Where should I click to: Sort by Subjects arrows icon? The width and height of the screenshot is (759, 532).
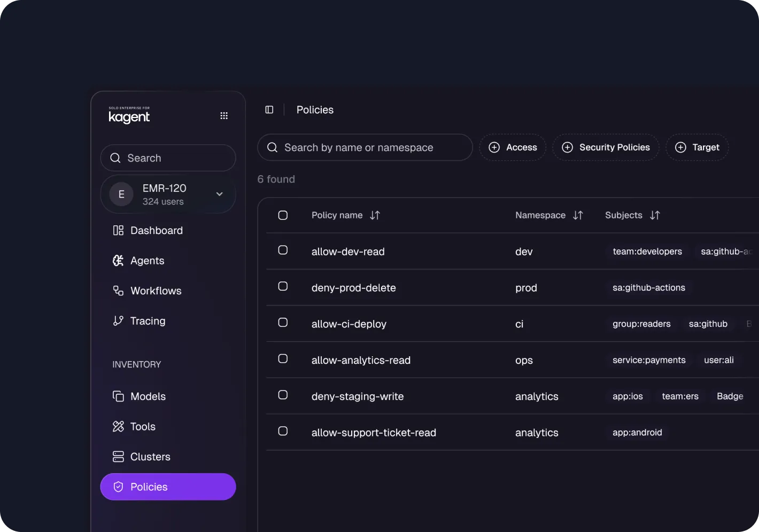(655, 215)
